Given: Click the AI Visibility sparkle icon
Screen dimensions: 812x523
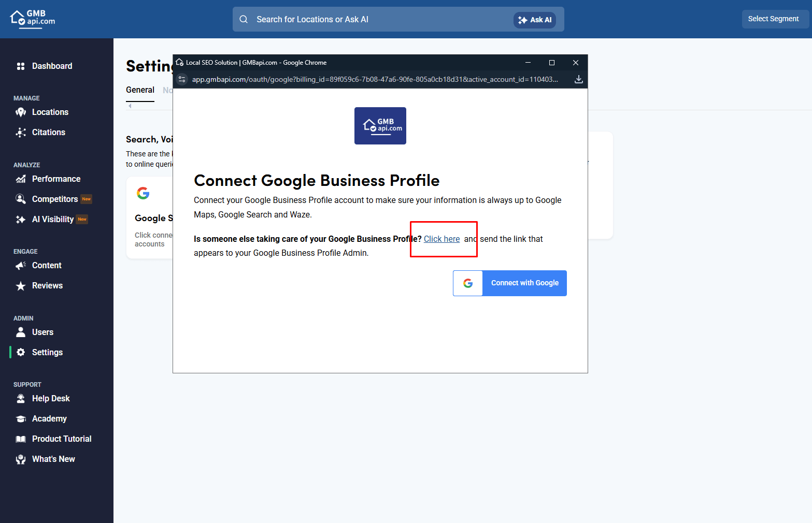Looking at the screenshot, I should [x=21, y=220].
